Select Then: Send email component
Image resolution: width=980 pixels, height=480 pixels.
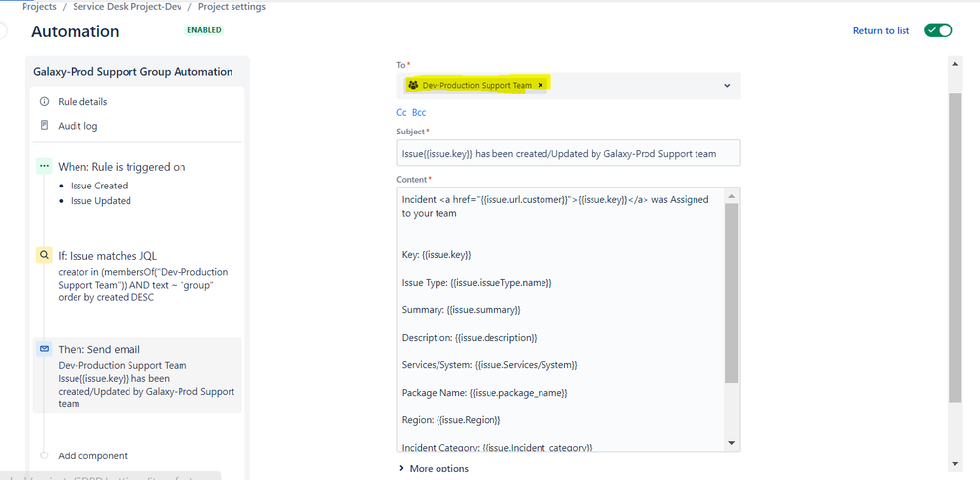pos(137,375)
